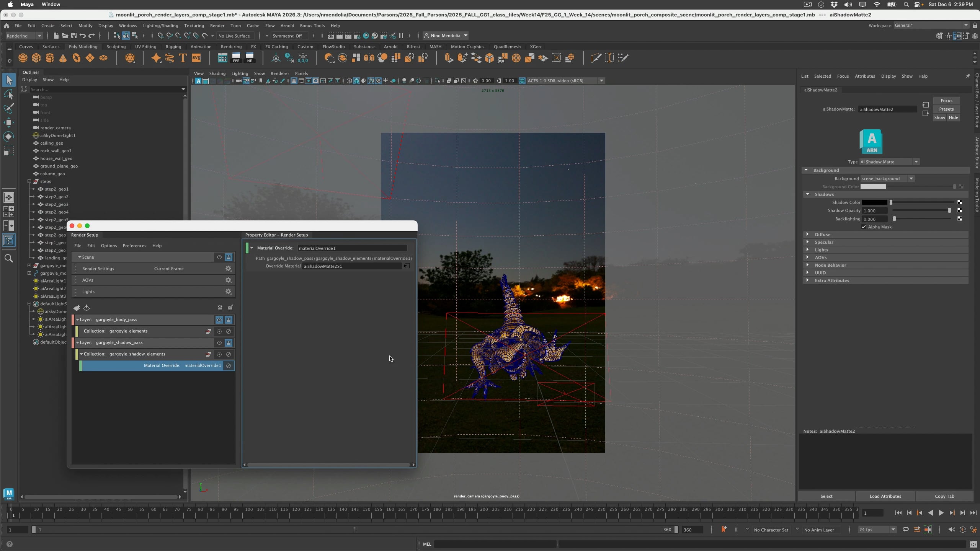Adjust the Shadow Opacity slider

[949, 210]
